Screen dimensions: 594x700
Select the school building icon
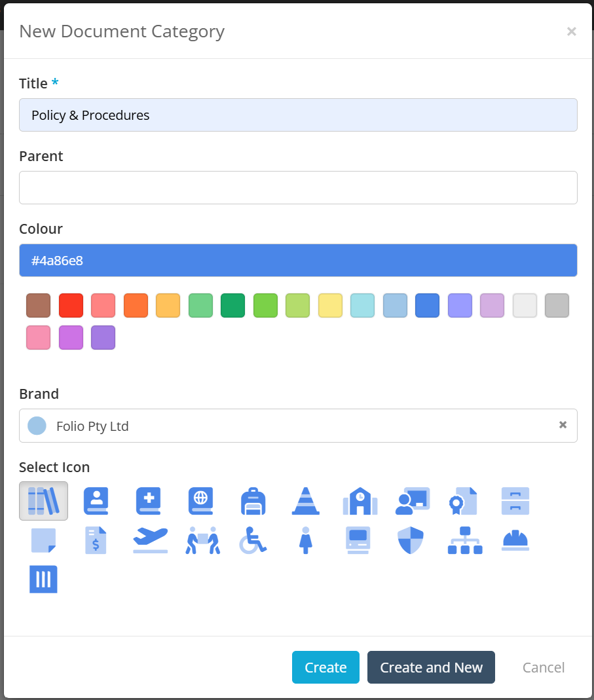pyautogui.click(x=360, y=501)
